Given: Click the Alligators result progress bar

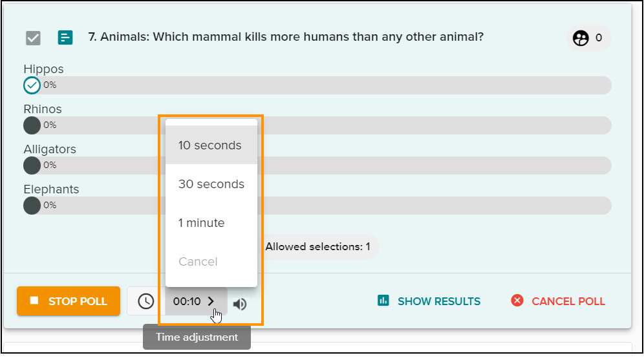Looking at the screenshot, I should click(x=317, y=165).
